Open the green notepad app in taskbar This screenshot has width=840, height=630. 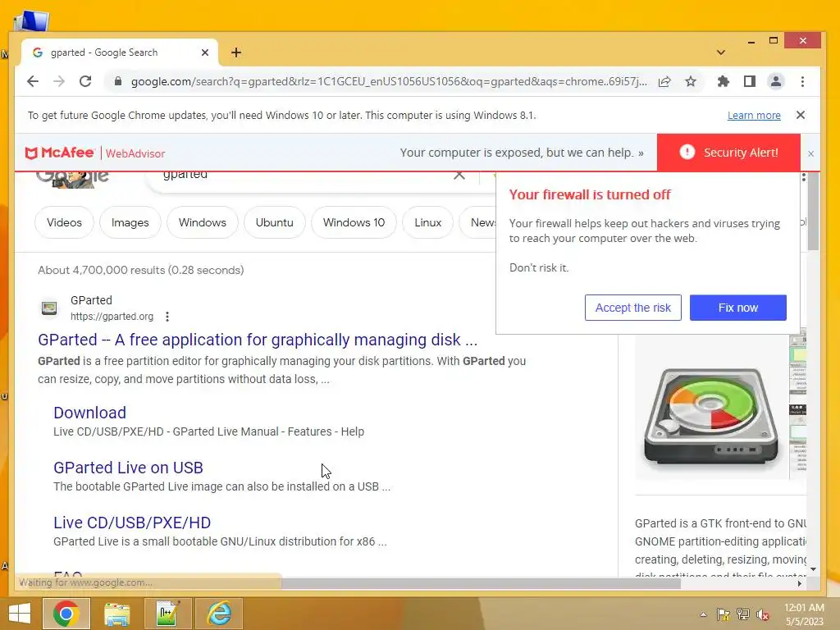(167, 614)
